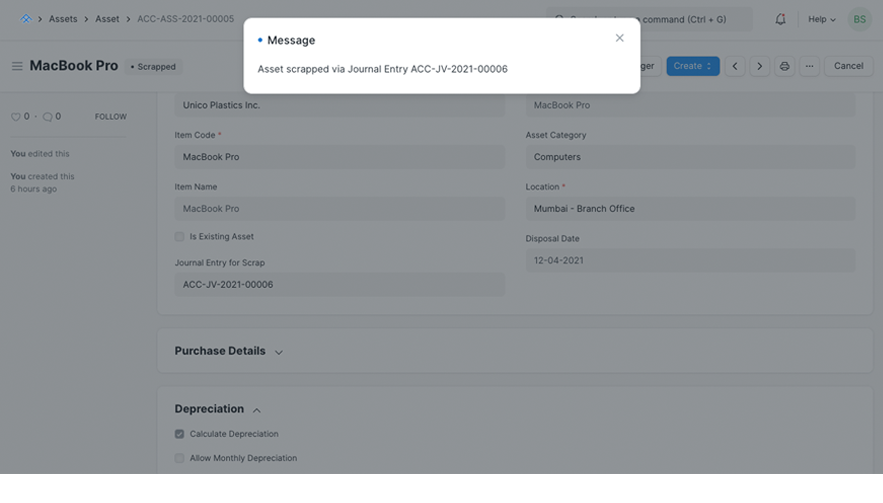
Task: Click the Journal Entry for Scrap field
Action: pos(339,285)
